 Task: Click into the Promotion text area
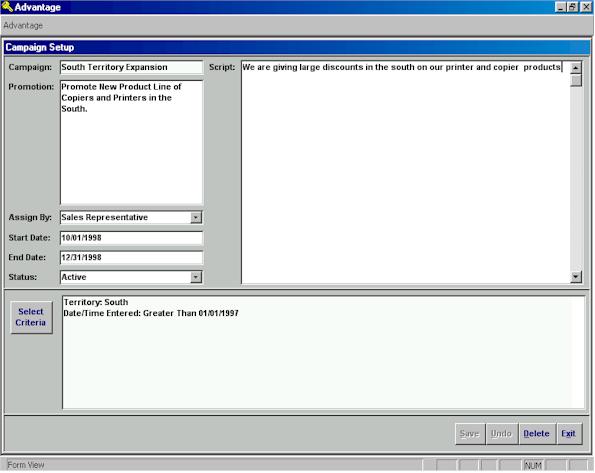(x=131, y=142)
